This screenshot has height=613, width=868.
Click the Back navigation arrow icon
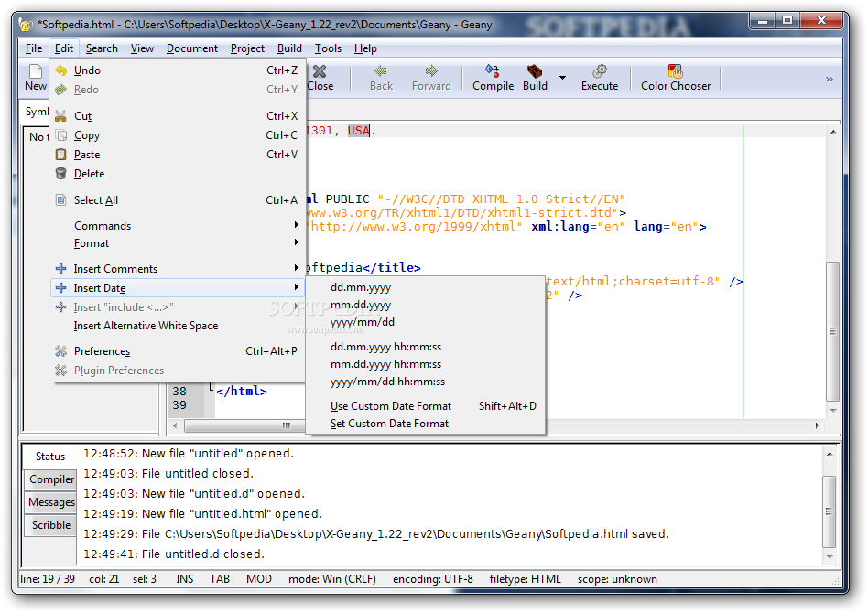381,70
